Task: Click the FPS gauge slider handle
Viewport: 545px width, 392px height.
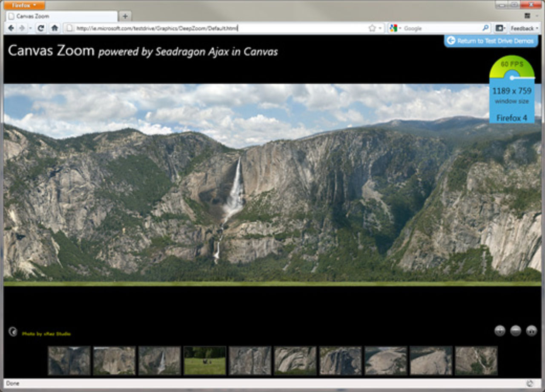Action: tap(512, 77)
